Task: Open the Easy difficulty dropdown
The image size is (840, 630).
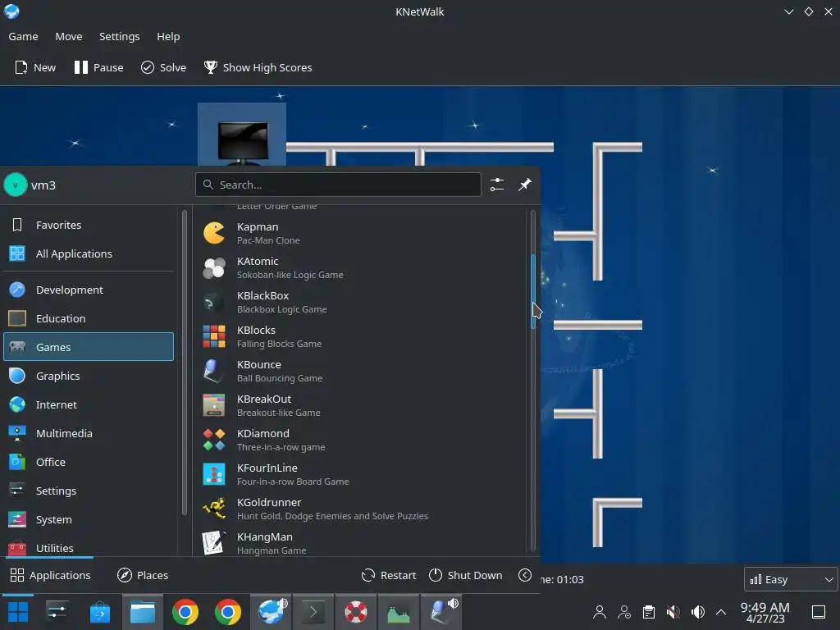Action: coord(791,579)
